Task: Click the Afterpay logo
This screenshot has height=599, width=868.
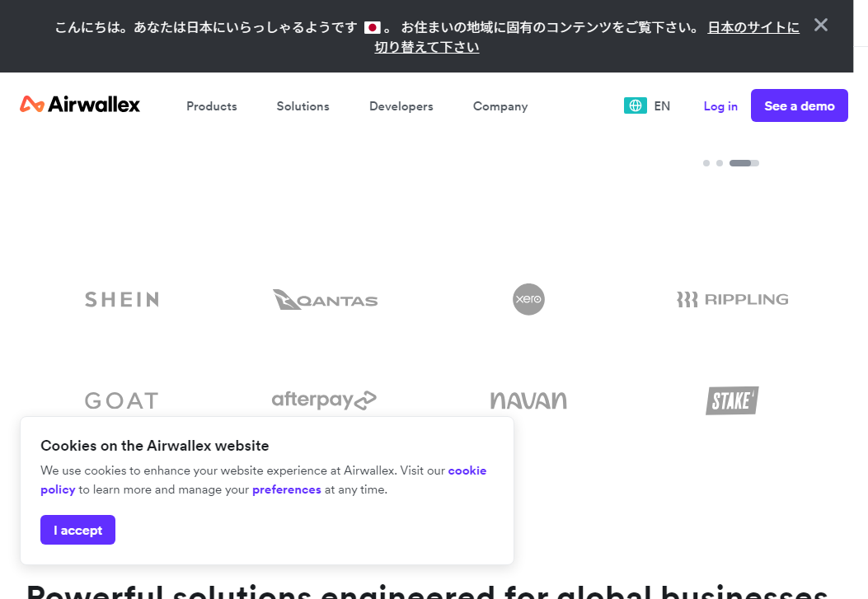Action: coord(324,400)
